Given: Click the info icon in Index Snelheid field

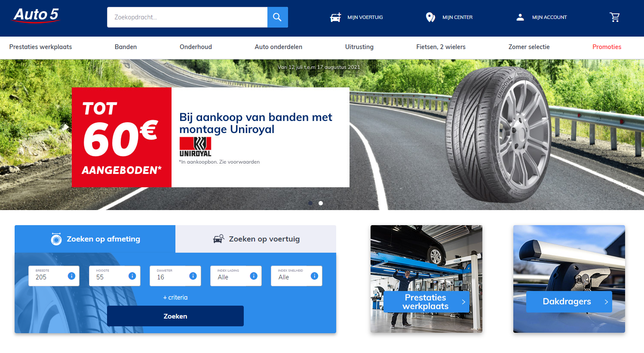Looking at the screenshot, I should 314,276.
